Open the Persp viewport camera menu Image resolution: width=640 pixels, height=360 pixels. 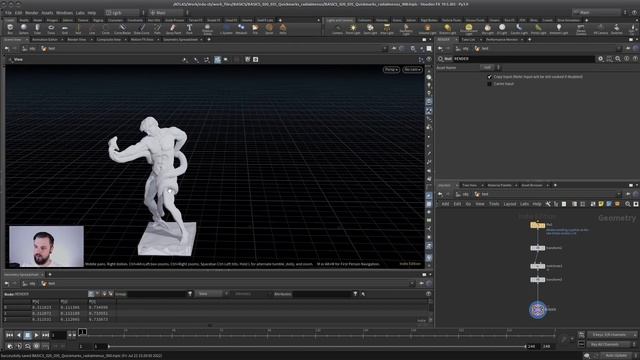391,69
